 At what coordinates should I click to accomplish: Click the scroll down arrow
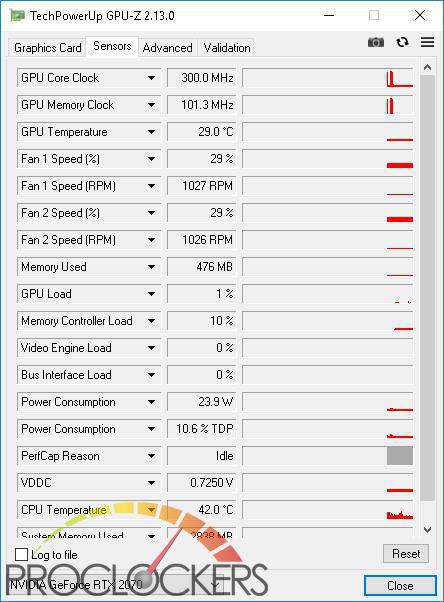coord(427,529)
